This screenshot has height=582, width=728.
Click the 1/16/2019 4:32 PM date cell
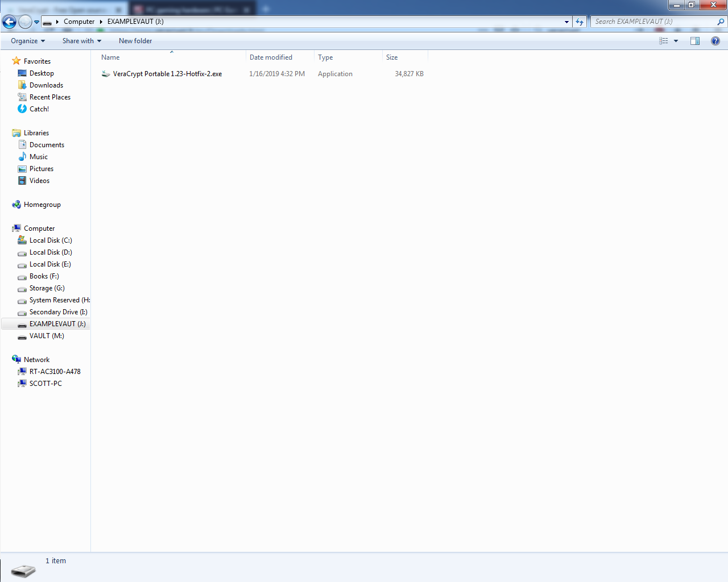(x=277, y=74)
